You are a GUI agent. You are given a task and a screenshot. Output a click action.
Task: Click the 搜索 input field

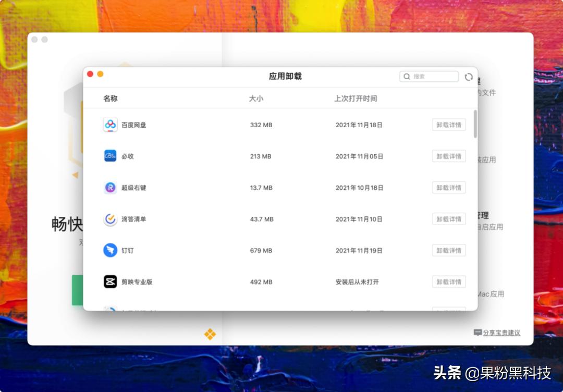430,76
